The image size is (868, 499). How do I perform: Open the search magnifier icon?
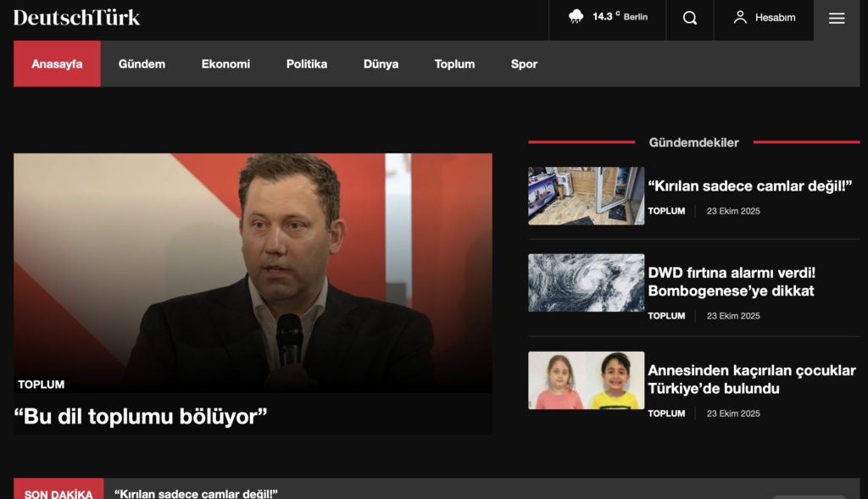point(690,18)
